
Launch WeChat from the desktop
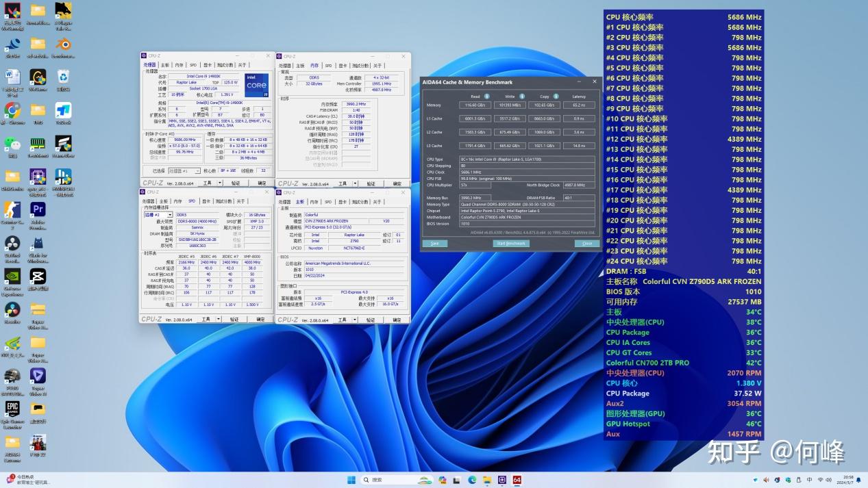pyautogui.click(x=12, y=144)
